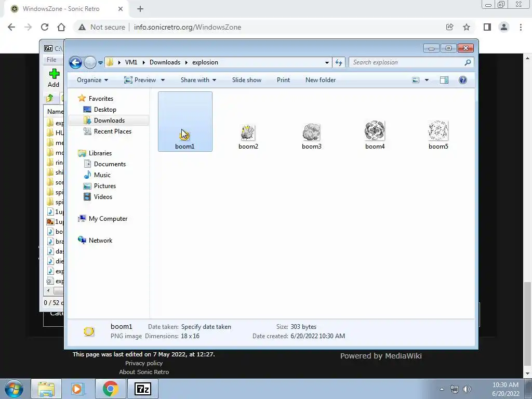This screenshot has width=532, height=399.
Task: Open the recent locations dropdown arrow
Action: click(x=100, y=63)
